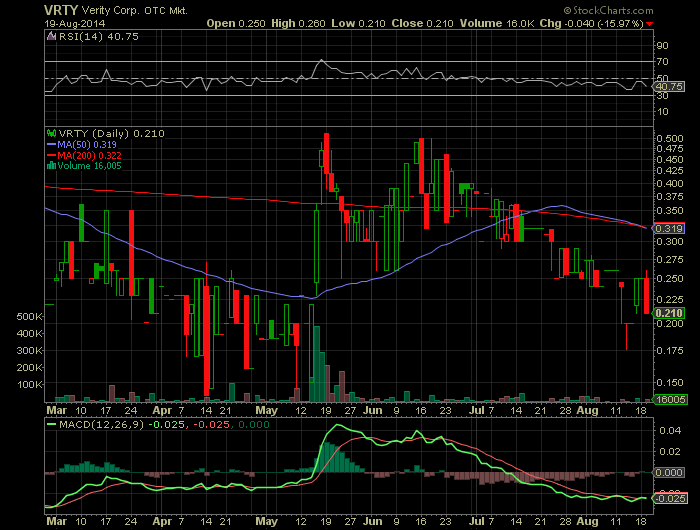Click the RSI indicator icon beside RSI(14)
Viewport: 700px width, 530px height.
point(51,37)
